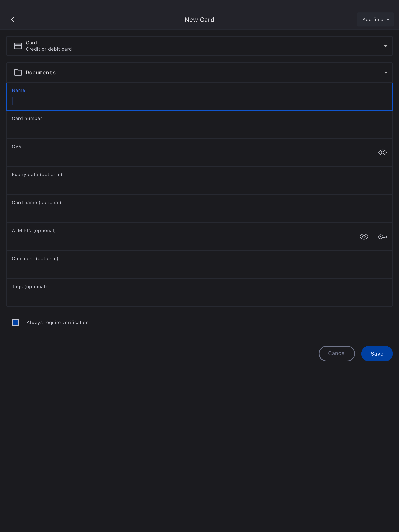Toggle Always require verification checkbox
The image size is (399, 532).
tap(16, 322)
